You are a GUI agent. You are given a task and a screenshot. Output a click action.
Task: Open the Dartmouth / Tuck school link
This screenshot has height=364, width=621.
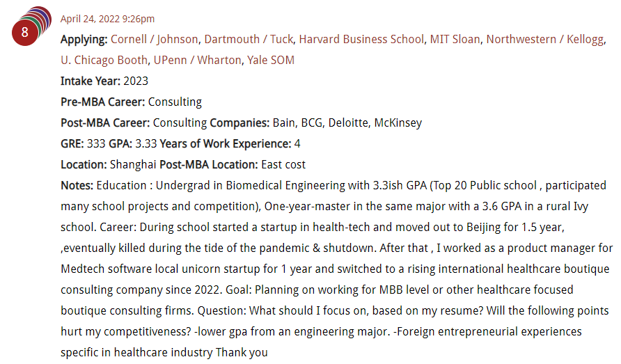tap(249, 39)
